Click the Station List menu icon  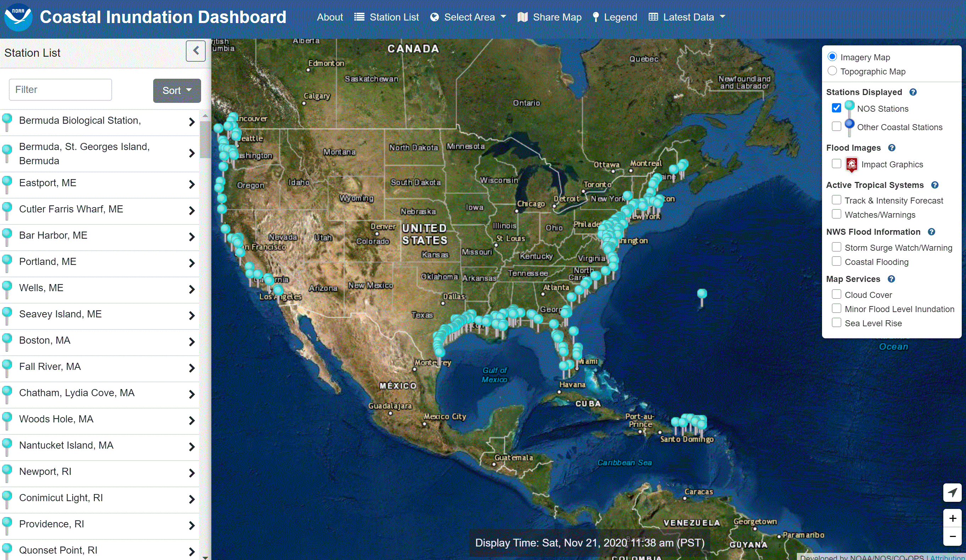tap(360, 17)
